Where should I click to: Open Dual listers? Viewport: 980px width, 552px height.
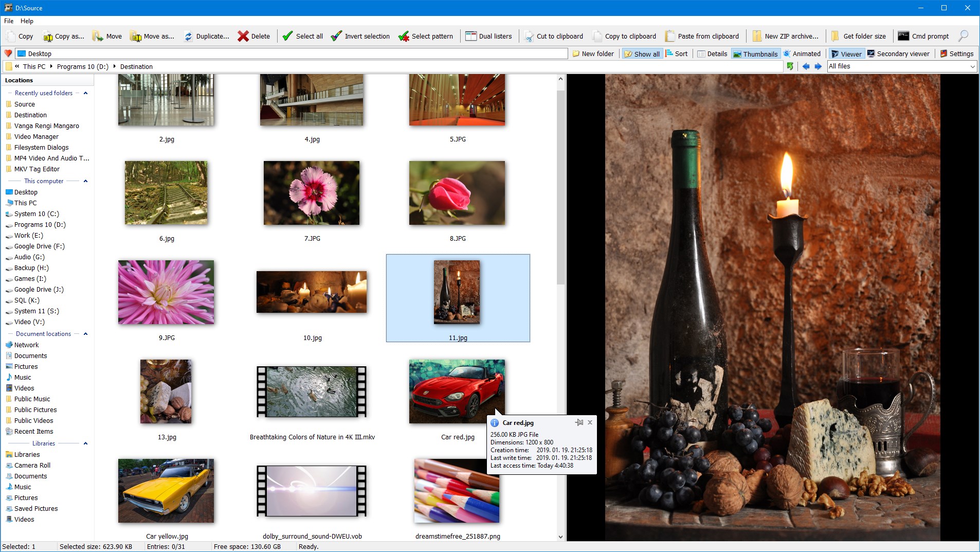pyautogui.click(x=488, y=36)
